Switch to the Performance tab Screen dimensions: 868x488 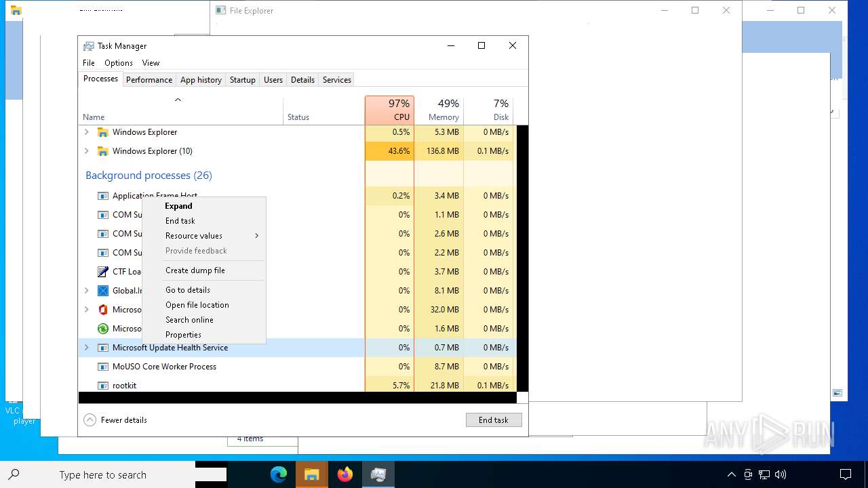tap(149, 80)
